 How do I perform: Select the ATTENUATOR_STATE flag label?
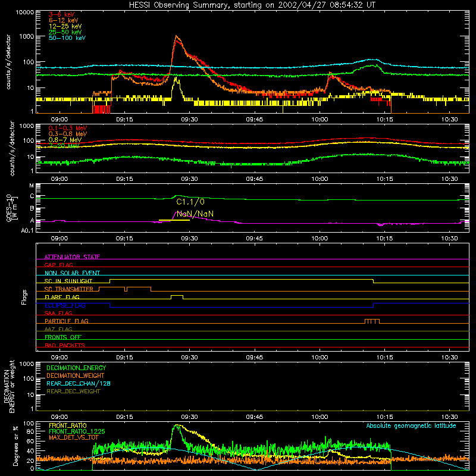click(x=72, y=257)
